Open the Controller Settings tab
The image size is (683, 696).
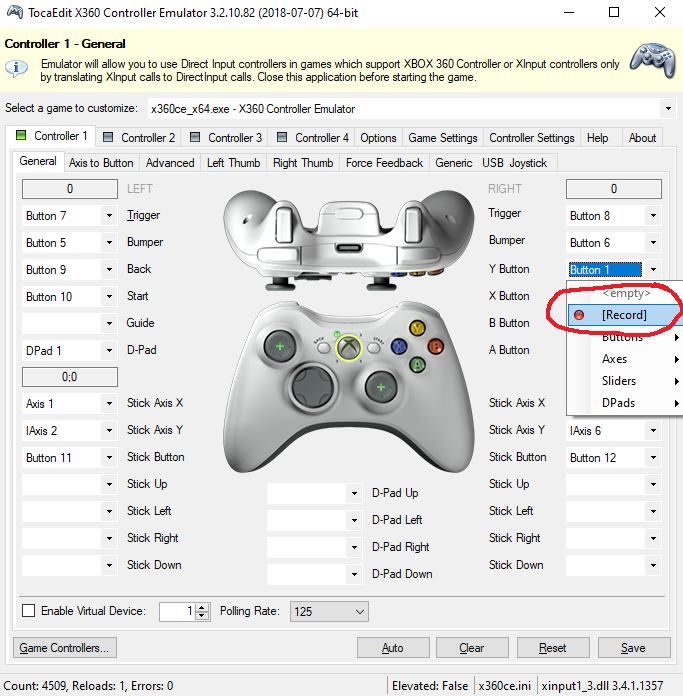532,138
